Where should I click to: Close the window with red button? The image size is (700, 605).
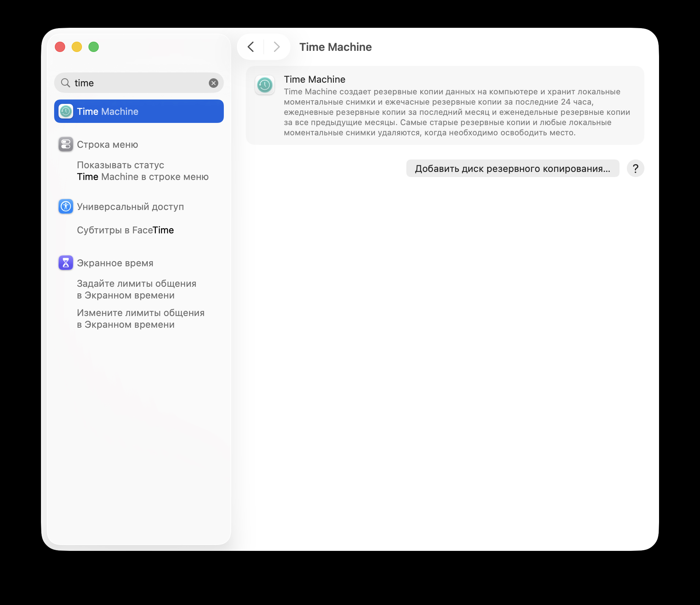[x=60, y=47]
